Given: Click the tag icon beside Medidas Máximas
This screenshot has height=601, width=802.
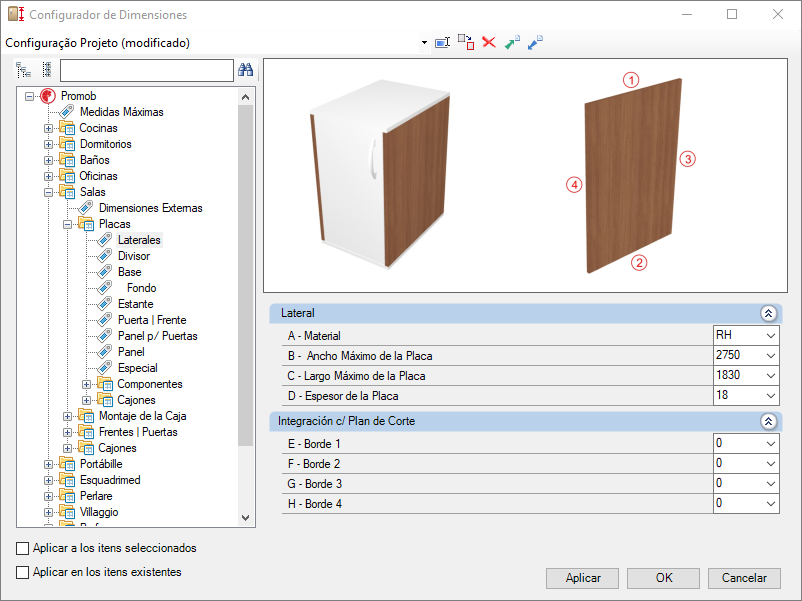Looking at the screenshot, I should (x=66, y=112).
